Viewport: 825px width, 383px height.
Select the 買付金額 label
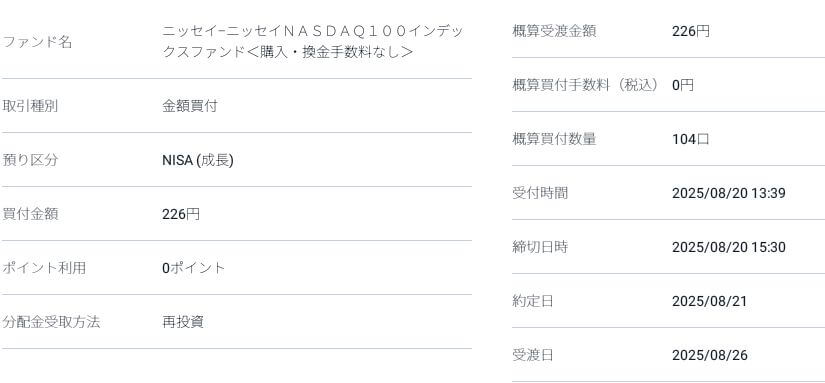click(30, 214)
